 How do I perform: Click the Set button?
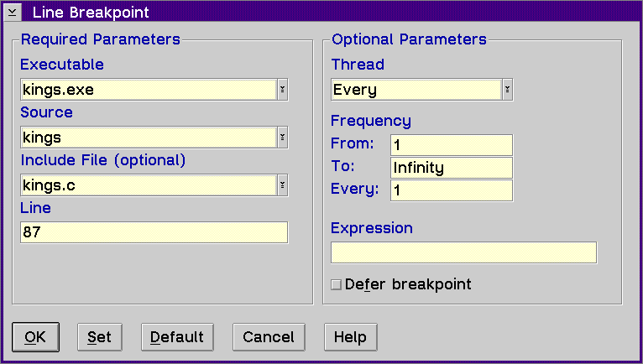coord(100,337)
